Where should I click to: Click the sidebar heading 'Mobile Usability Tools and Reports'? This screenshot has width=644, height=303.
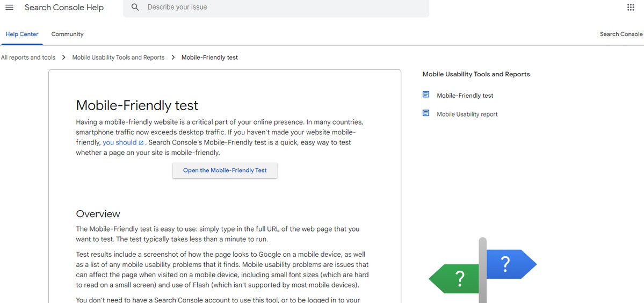(476, 74)
